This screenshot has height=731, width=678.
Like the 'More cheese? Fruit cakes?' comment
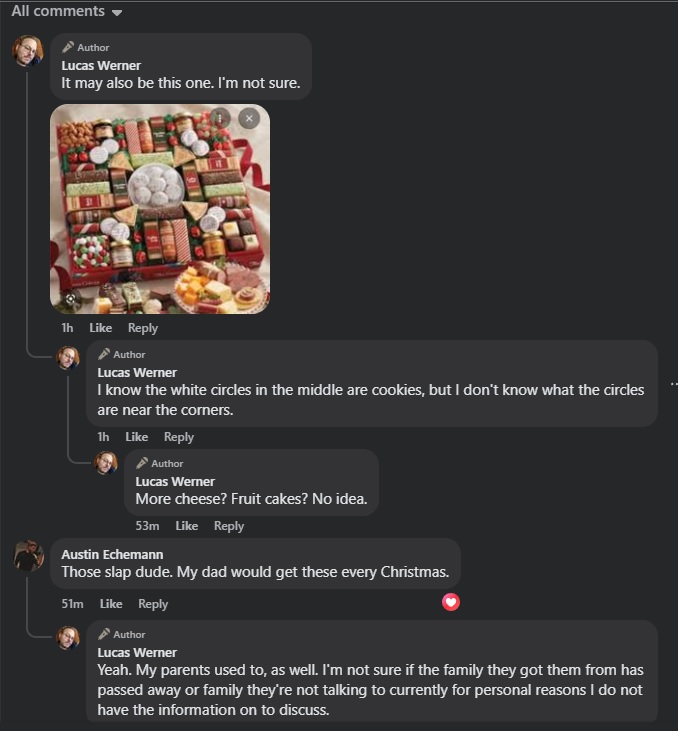pyautogui.click(x=187, y=526)
